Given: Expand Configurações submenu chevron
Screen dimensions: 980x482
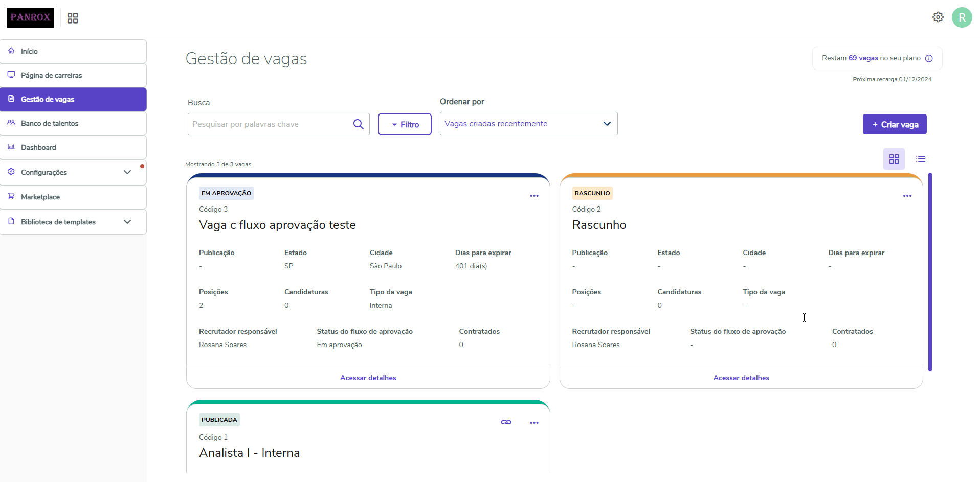Looking at the screenshot, I should 127,172.
